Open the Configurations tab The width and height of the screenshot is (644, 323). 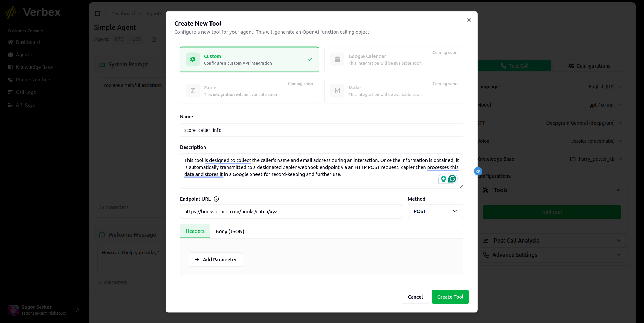click(589, 66)
